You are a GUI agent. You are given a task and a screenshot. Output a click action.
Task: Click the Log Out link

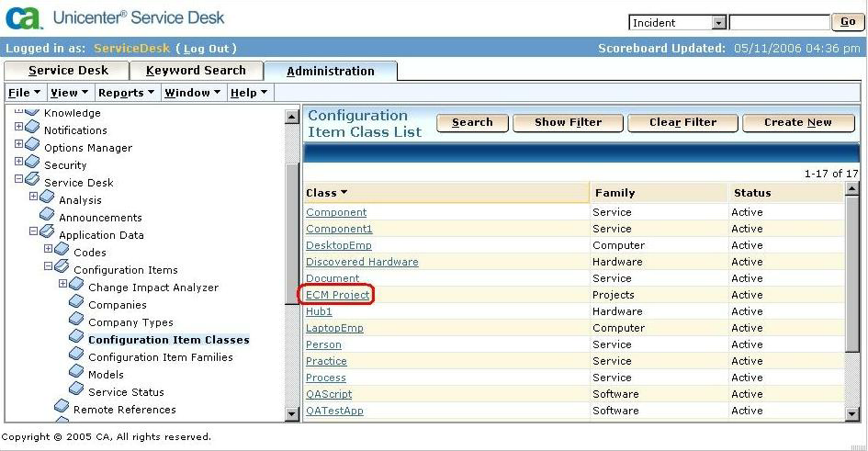tap(206, 49)
